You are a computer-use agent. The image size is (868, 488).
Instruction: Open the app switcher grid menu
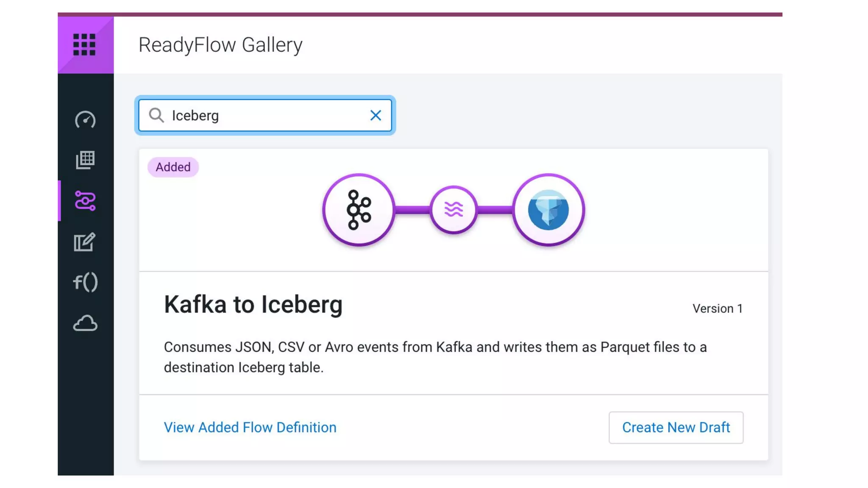coord(84,44)
